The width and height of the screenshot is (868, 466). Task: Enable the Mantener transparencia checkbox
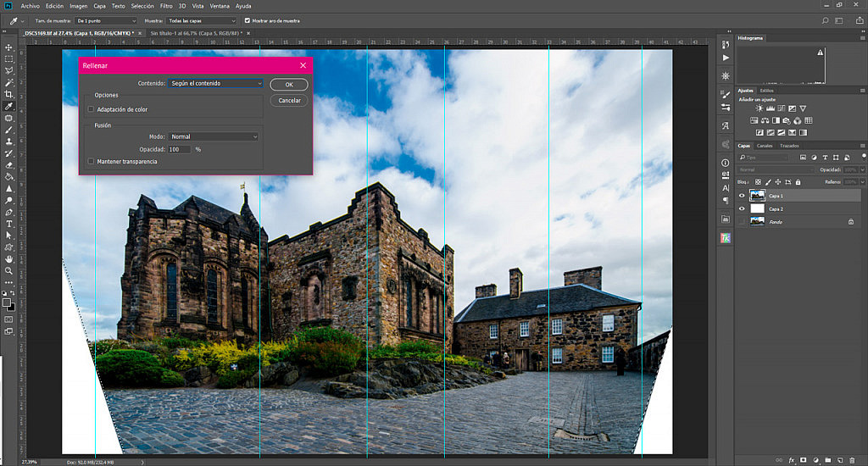91,162
